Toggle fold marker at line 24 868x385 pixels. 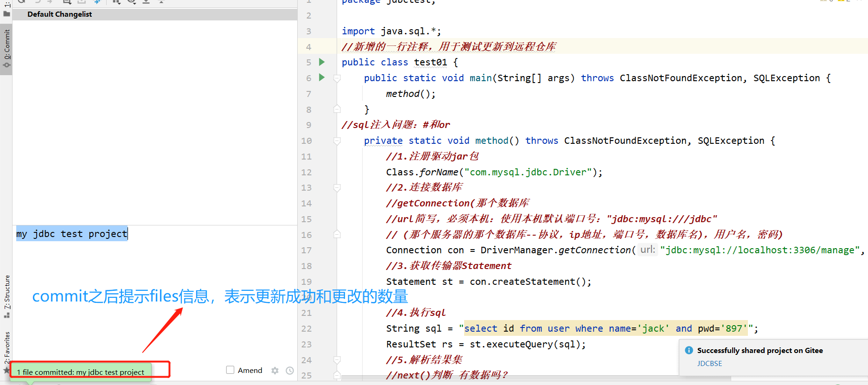click(x=337, y=360)
